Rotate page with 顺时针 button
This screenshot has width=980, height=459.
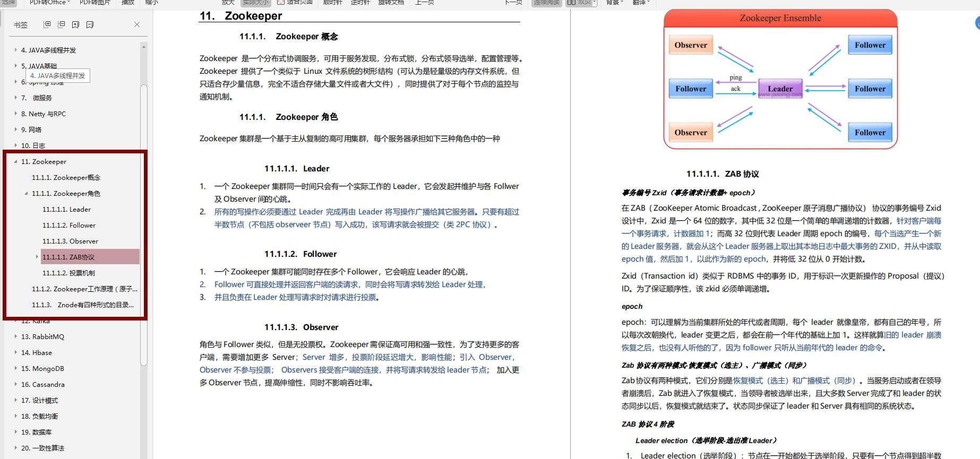(x=333, y=2)
